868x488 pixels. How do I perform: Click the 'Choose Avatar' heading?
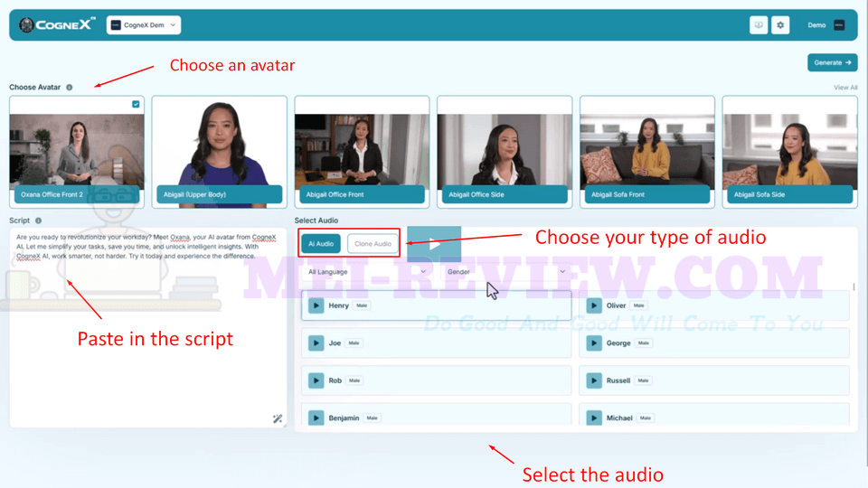tap(35, 88)
